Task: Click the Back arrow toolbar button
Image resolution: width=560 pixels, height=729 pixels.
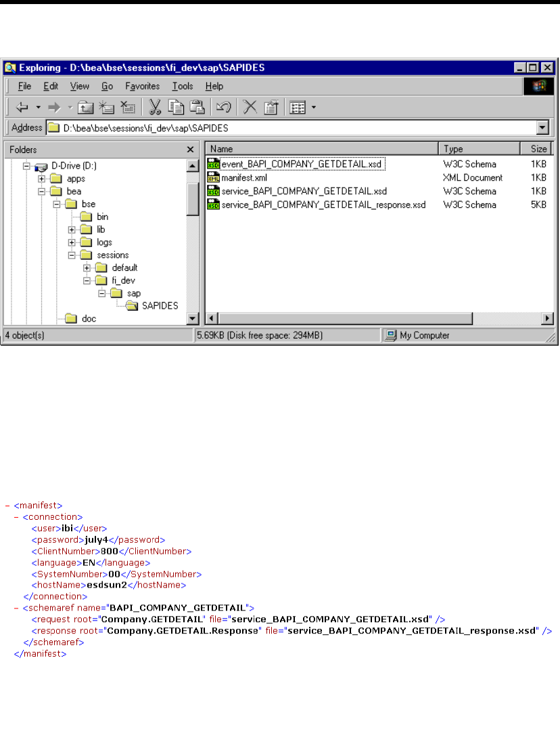Action: (22, 108)
